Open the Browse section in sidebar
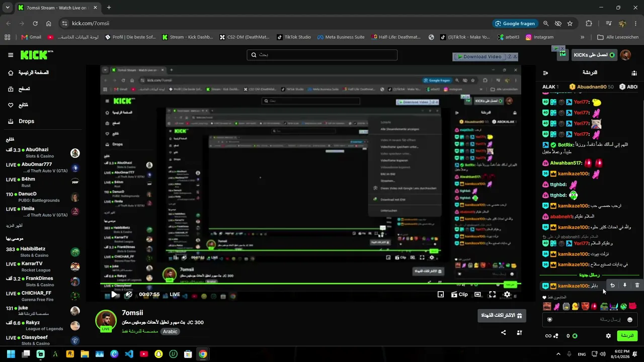 click(19, 89)
